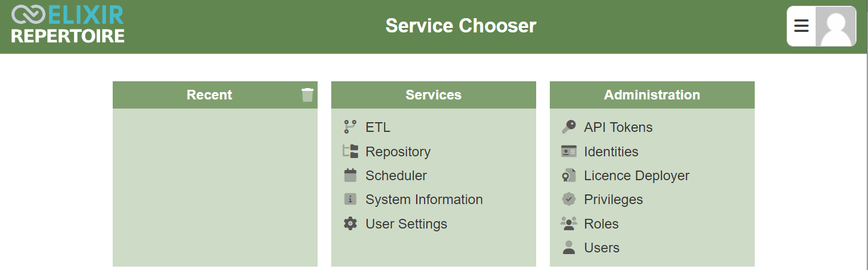This screenshot has height=270, width=868.
Task: Click the Users person icon
Action: click(x=569, y=248)
